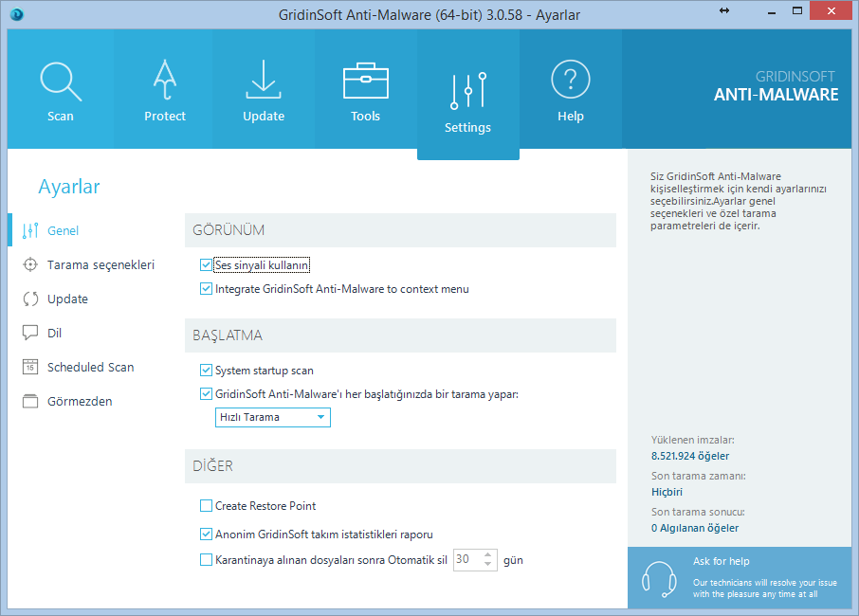Minimize the GridinSoft window
This screenshot has height=616, width=859.
tap(772, 11)
